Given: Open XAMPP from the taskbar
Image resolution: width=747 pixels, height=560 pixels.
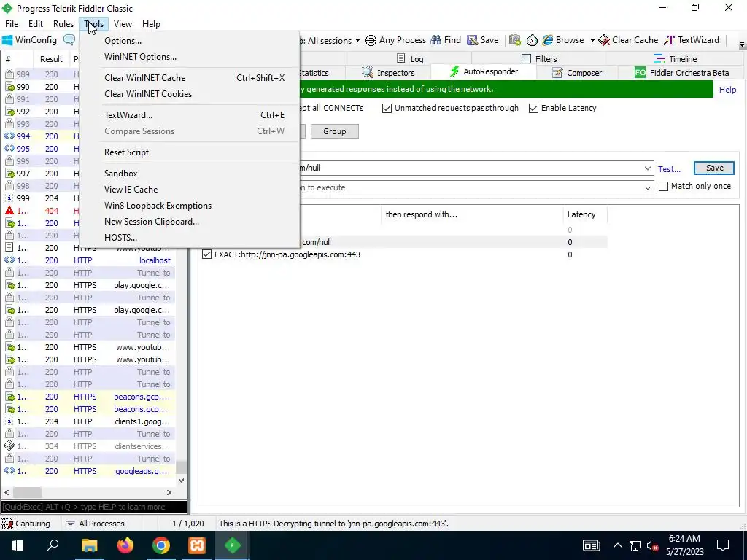Looking at the screenshot, I should tap(197, 545).
